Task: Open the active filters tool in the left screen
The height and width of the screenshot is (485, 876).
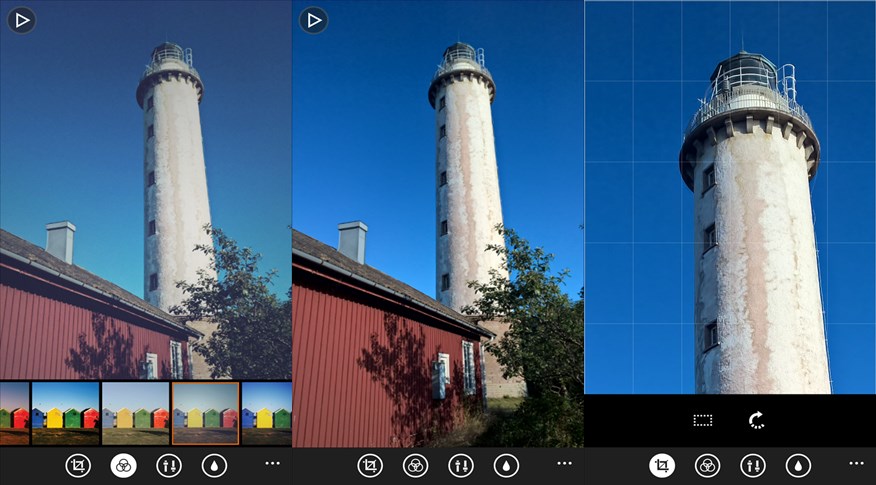Action: click(x=123, y=465)
